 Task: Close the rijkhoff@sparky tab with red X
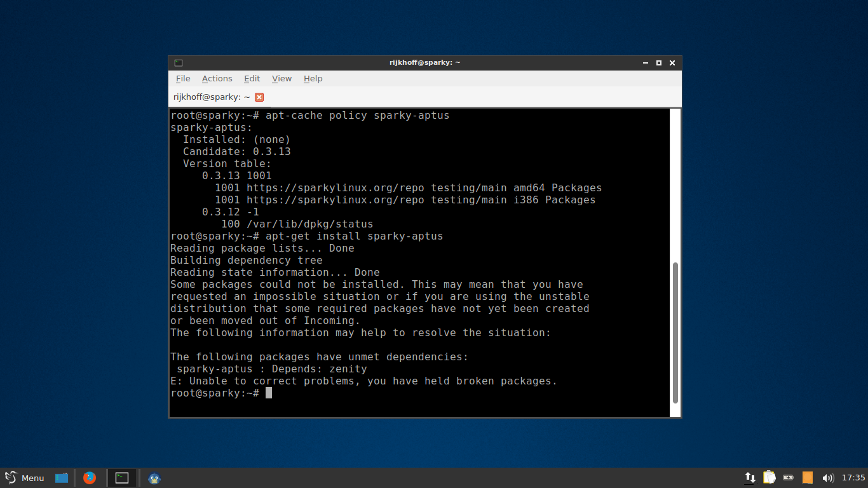(259, 97)
